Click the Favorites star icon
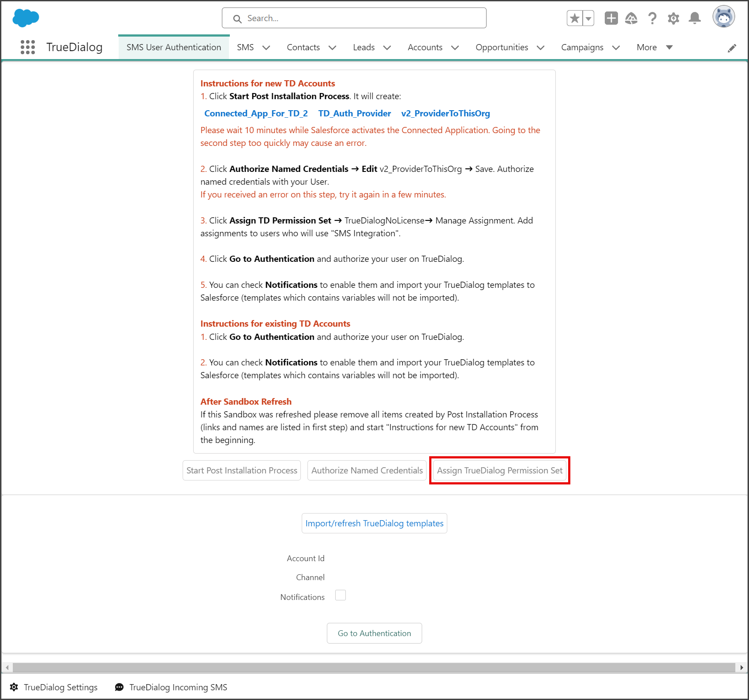The height and width of the screenshot is (700, 749). [x=575, y=18]
